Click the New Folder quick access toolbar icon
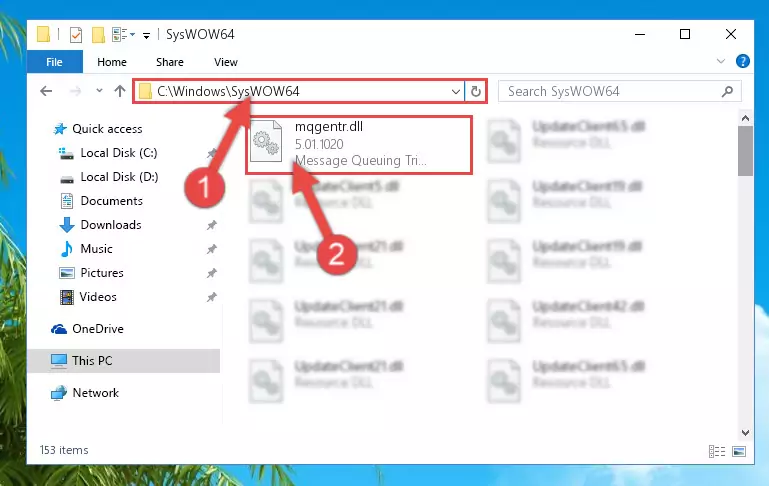Viewport: 769px width, 486px height. [98, 35]
